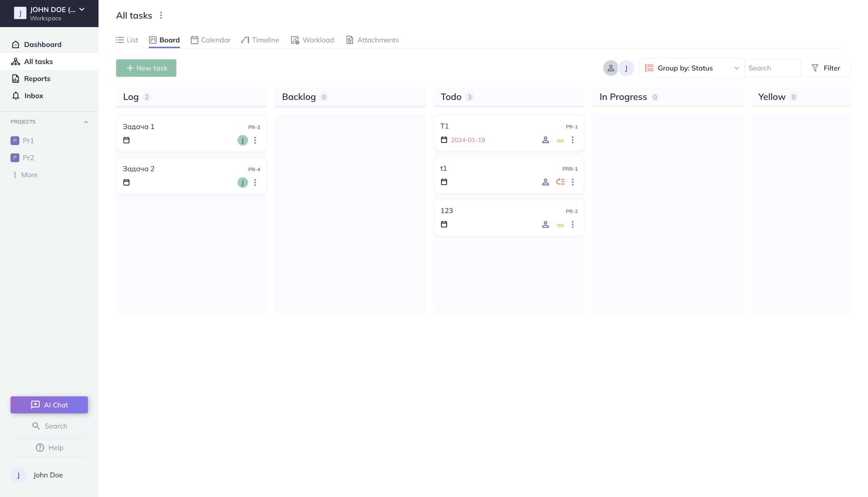Open the Attachments view tab
Screen dimensions: 868x497
click(372, 40)
